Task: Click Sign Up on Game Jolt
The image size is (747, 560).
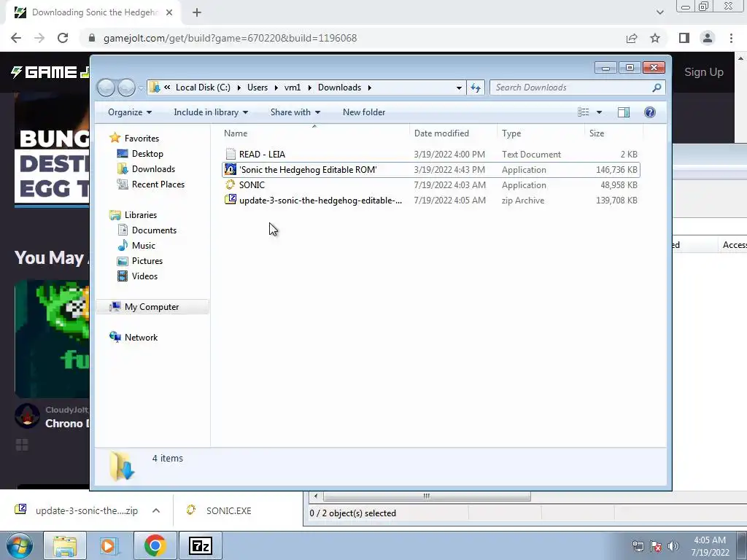Action: (704, 72)
